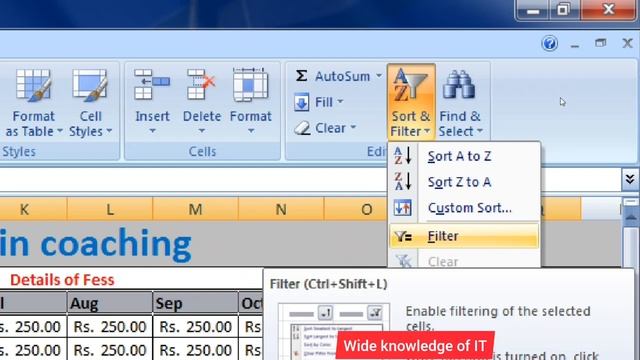
Task: Expand the AutoSum dropdown arrow
Action: (x=379, y=76)
